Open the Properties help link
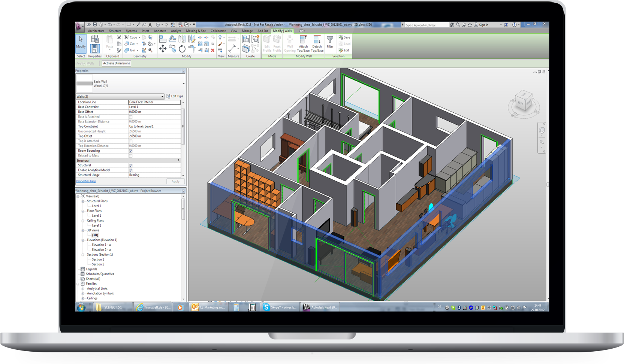Screen dimensions: 624x364 [x=86, y=181]
